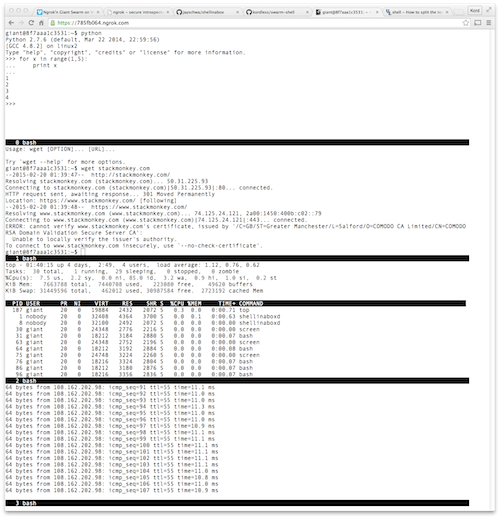500x518 pixels.
Task: Switch to the kordless/swarm-shell tab
Action: tap(277, 12)
